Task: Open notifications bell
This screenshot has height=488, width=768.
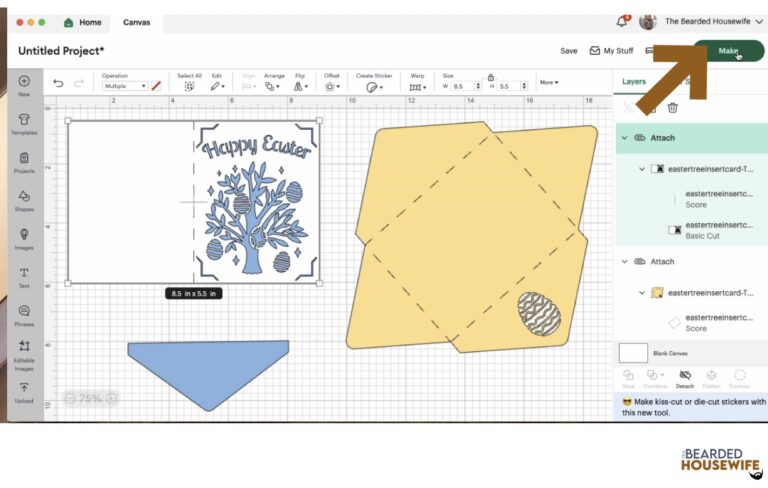Action: tap(622, 21)
